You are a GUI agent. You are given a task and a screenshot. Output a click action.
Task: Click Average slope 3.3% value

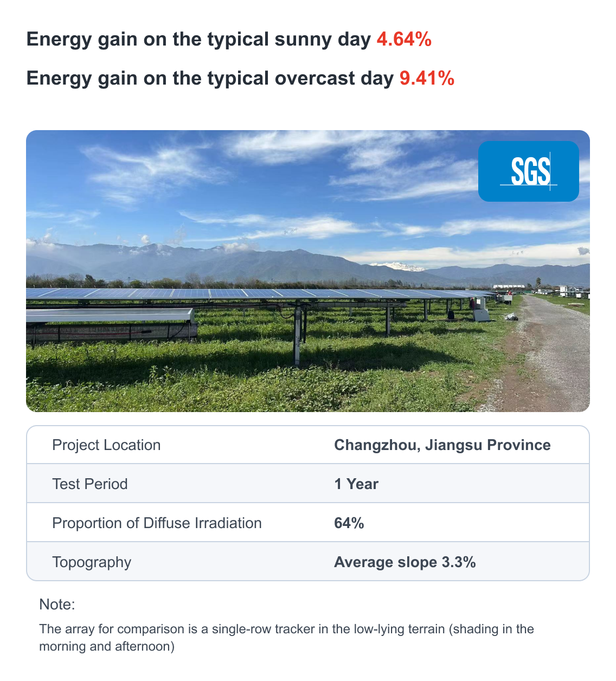[x=405, y=562]
